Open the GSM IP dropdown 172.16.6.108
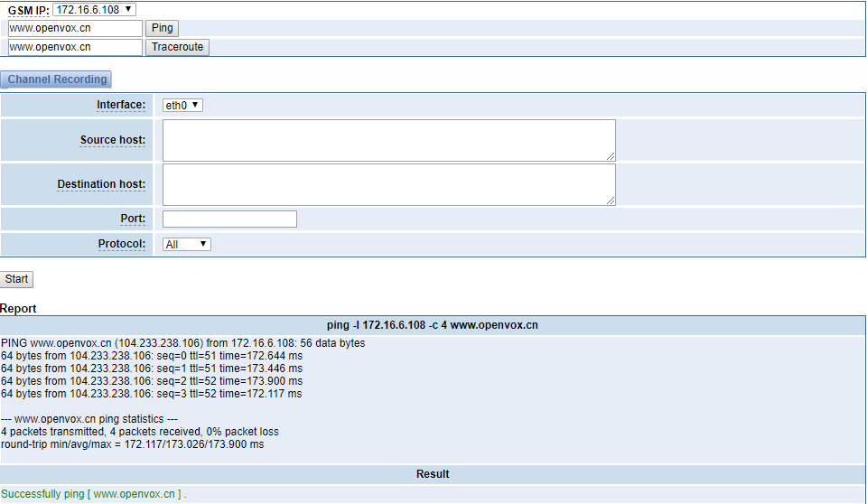Viewport: 867px width, 504px height. tap(94, 9)
